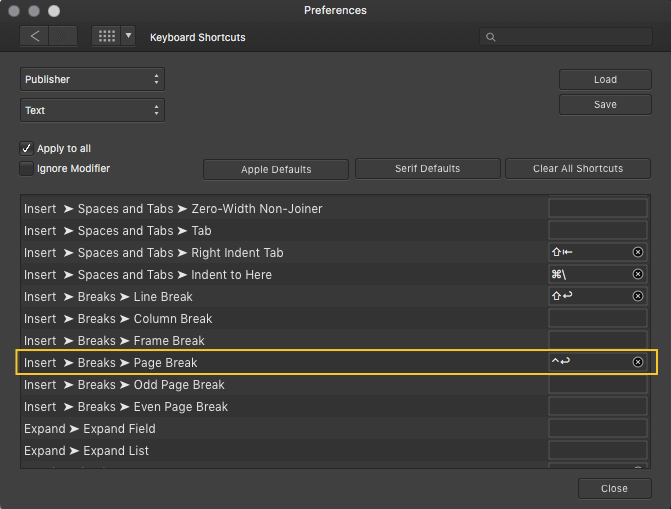The width and height of the screenshot is (671, 509).
Task: Click the Column Break shortcut field
Action: (597, 319)
